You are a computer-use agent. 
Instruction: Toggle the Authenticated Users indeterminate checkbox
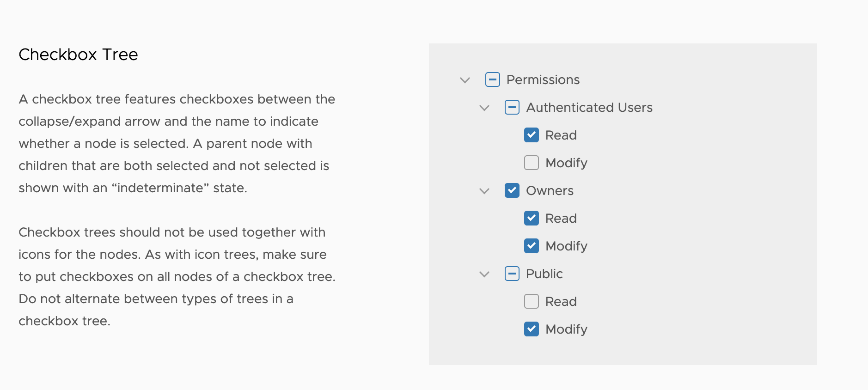click(x=512, y=107)
